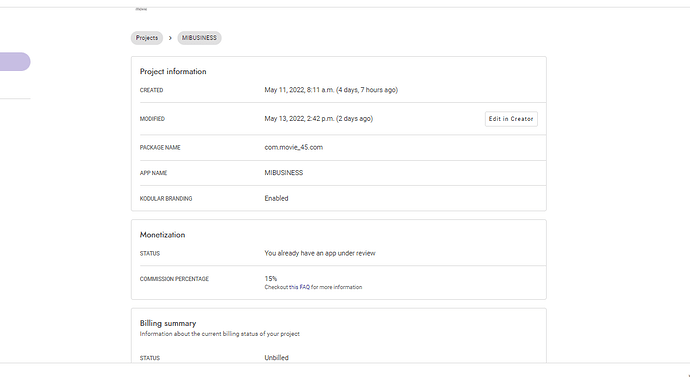
Task: Click the commission percentage value 15%
Action: 271,279
